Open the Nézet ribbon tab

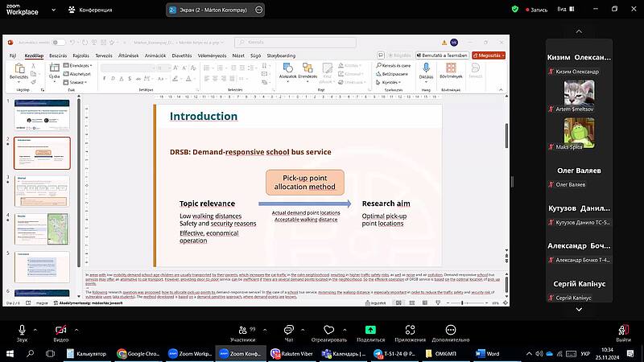pos(238,56)
